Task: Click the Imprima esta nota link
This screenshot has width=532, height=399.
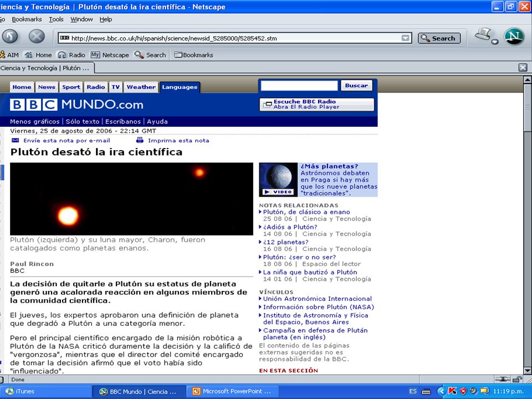Action: coord(178,140)
